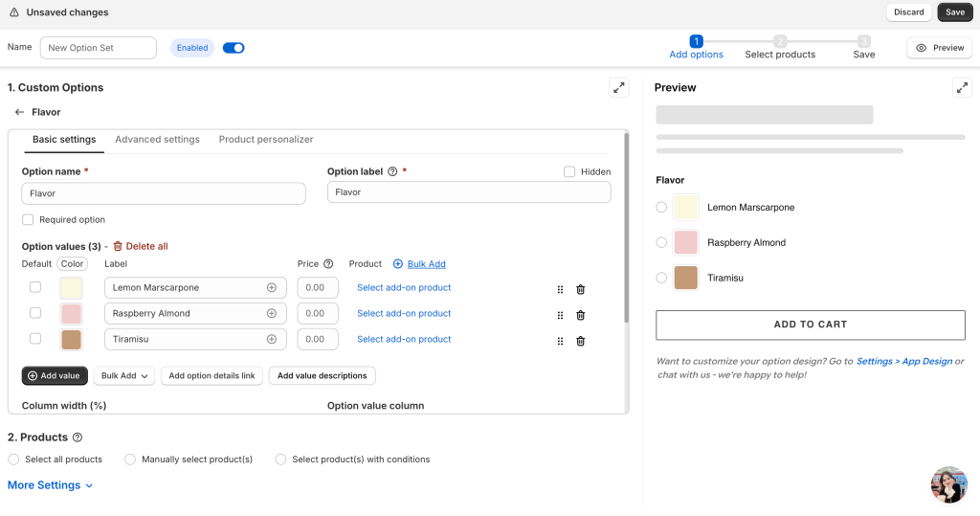Switch to the Advanced settings tab
Screen dimensions: 980x516
157,140
